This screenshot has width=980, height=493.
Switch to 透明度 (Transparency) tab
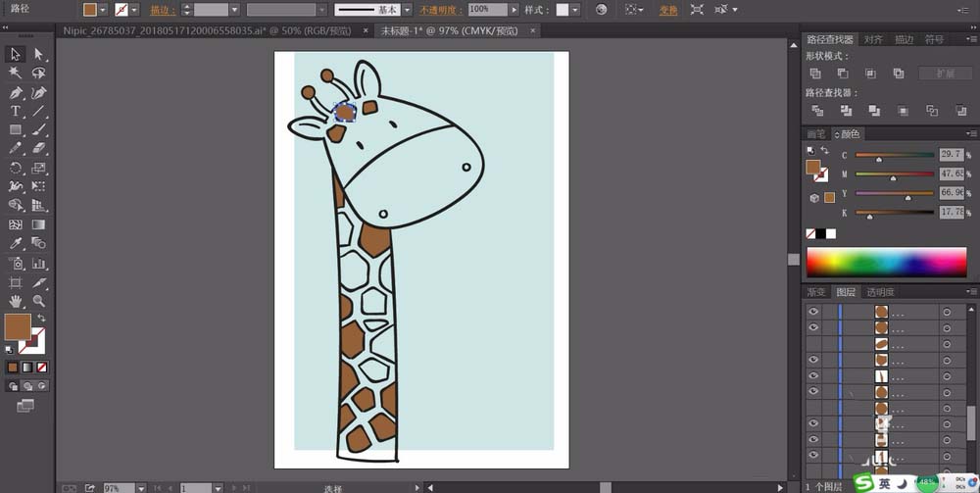[880, 292]
